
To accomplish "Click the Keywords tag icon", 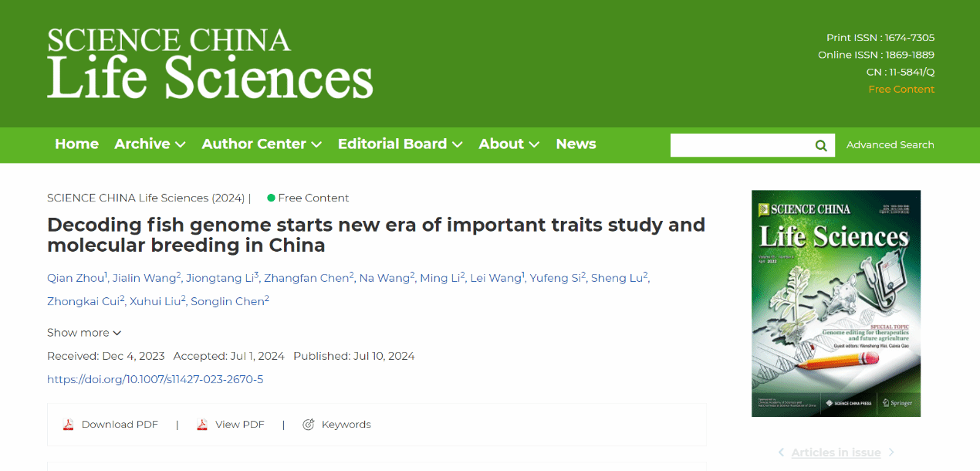I will [x=309, y=425].
